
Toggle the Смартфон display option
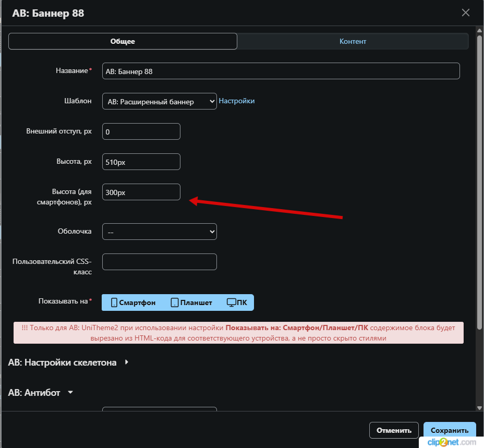tap(134, 302)
